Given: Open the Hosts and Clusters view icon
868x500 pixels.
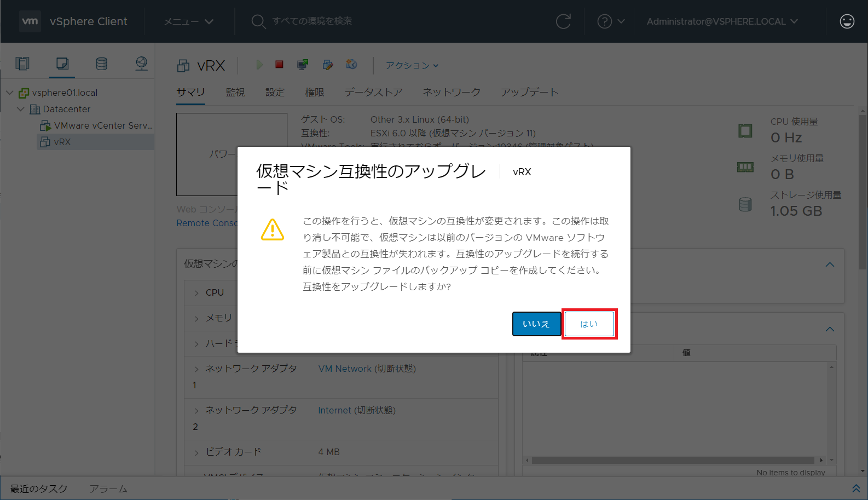Looking at the screenshot, I should point(22,64).
